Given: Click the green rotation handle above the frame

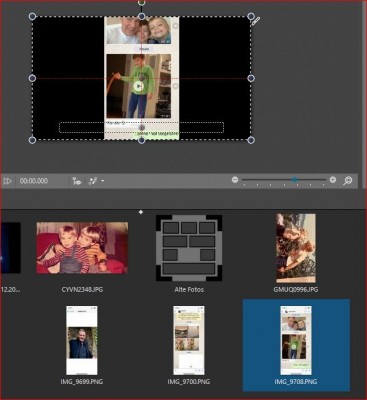Looking at the screenshot, I should click(x=142, y=2).
